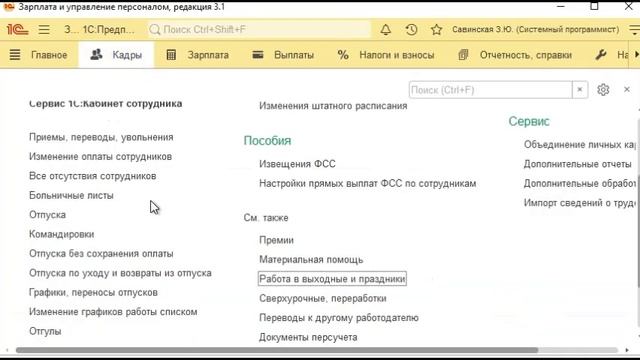Open the Налоги и взносы section
This screenshot has height=360, width=640.
[396, 55]
